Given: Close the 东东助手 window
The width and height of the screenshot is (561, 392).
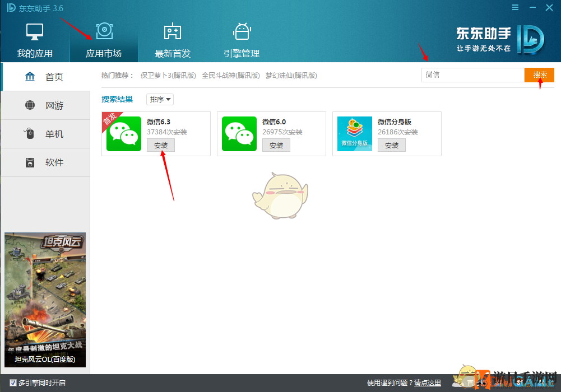Looking at the screenshot, I should [x=549, y=7].
